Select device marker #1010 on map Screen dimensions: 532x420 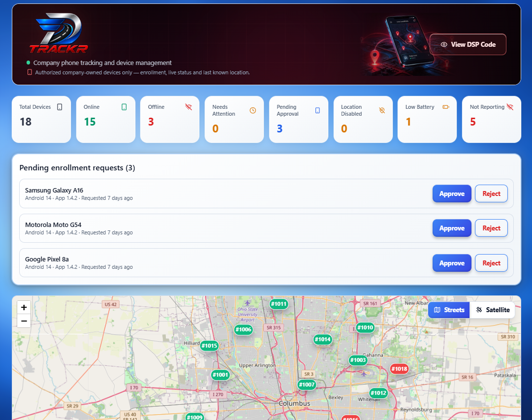tap(365, 327)
